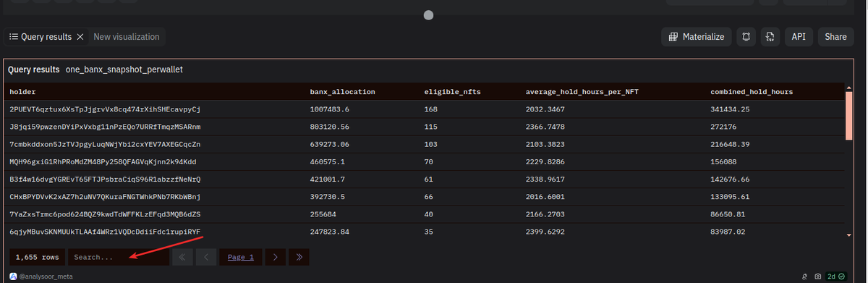Select holder MQH96gxiG1RhPRoMdZM48Py258QFAGVqKjnn2k94Kdd
This screenshot has height=283, width=868.
point(103,161)
